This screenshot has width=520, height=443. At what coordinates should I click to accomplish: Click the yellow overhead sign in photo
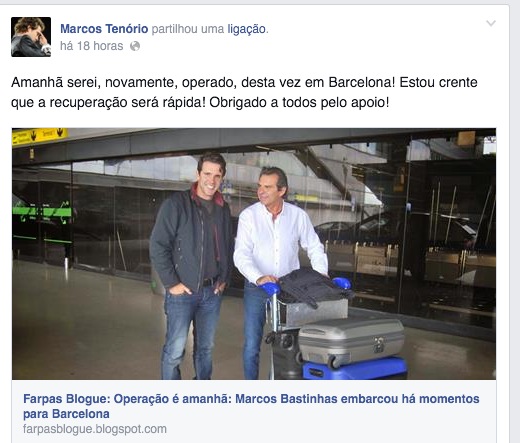pyautogui.click(x=40, y=136)
